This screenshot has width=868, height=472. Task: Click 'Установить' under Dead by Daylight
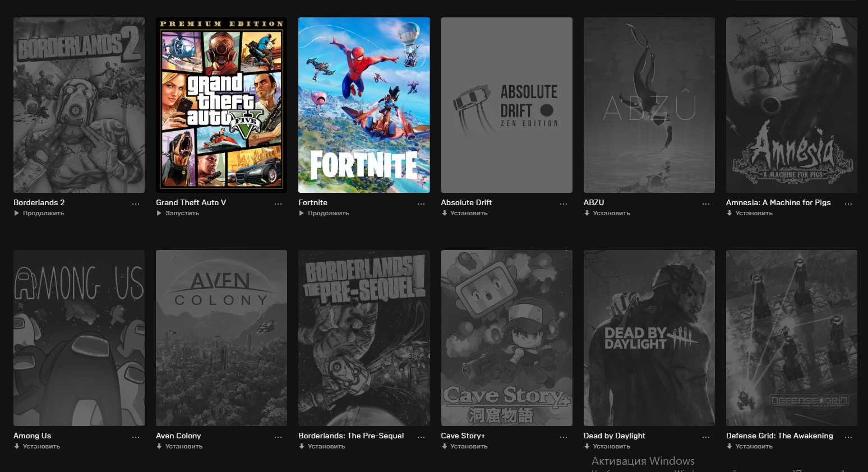(607, 447)
